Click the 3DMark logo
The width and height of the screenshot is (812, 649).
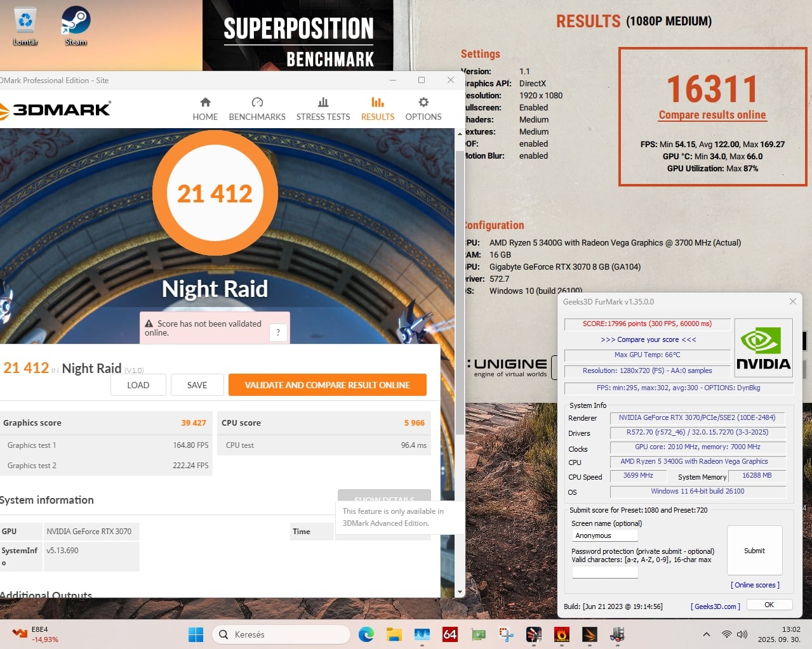coord(55,110)
